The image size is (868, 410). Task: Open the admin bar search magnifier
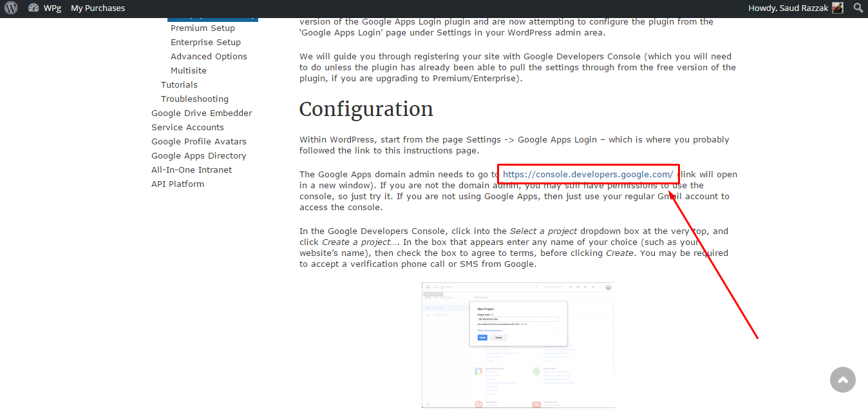pos(858,8)
